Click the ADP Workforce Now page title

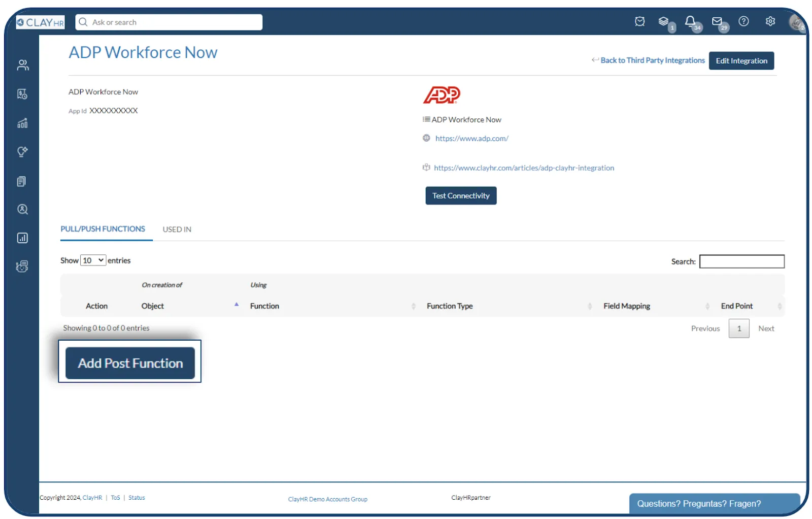(143, 52)
